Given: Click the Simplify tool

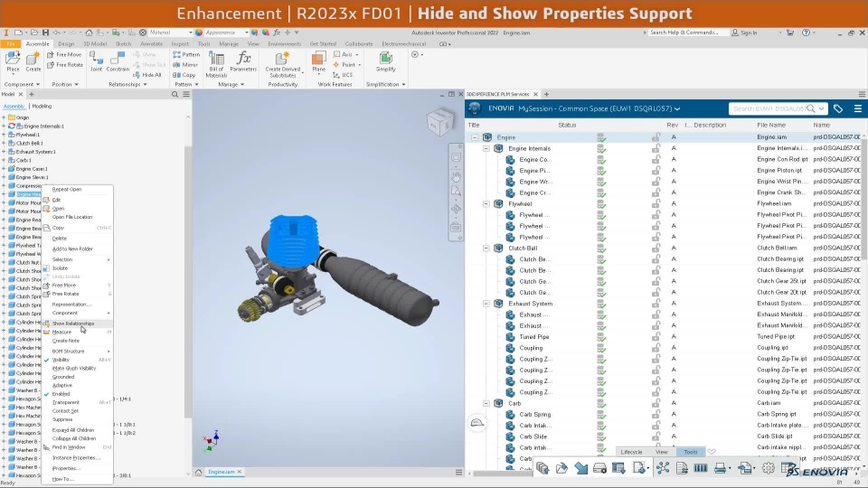Looking at the screenshot, I should tap(386, 61).
